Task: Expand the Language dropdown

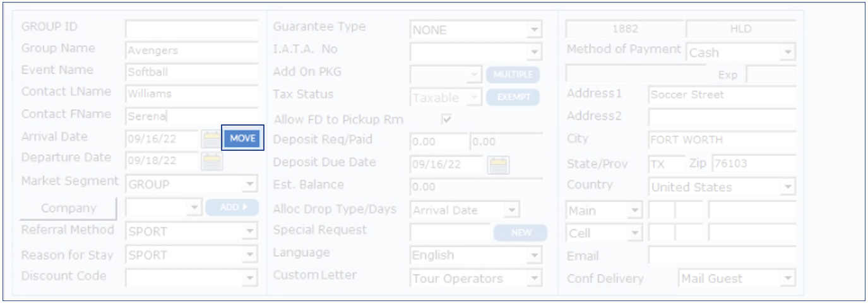Action: coord(535,255)
